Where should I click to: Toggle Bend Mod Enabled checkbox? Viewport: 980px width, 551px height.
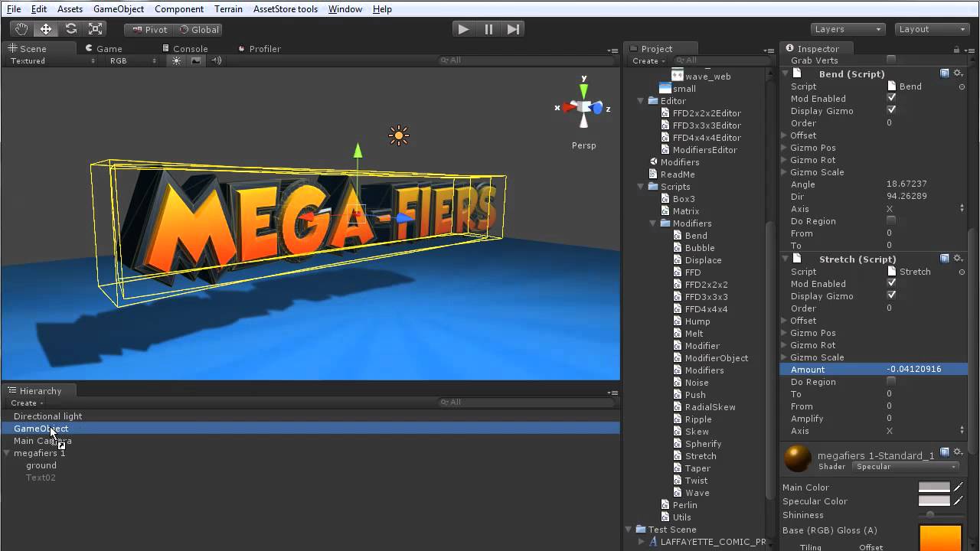point(891,99)
